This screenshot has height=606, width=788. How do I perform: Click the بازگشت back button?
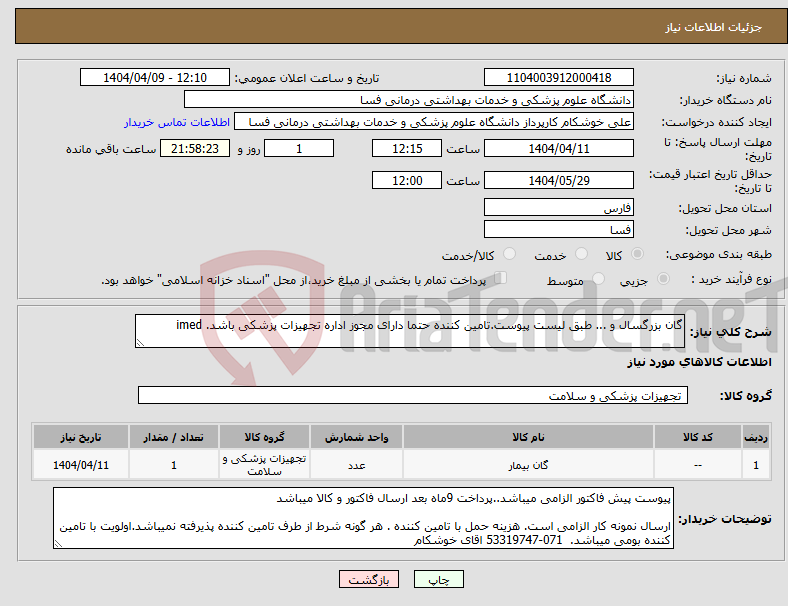pyautogui.click(x=369, y=579)
